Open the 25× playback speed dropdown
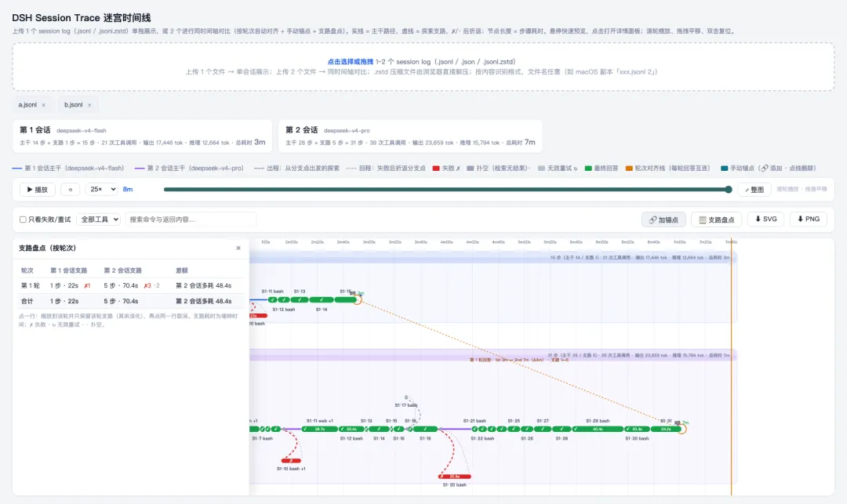847x504 pixels. click(103, 190)
